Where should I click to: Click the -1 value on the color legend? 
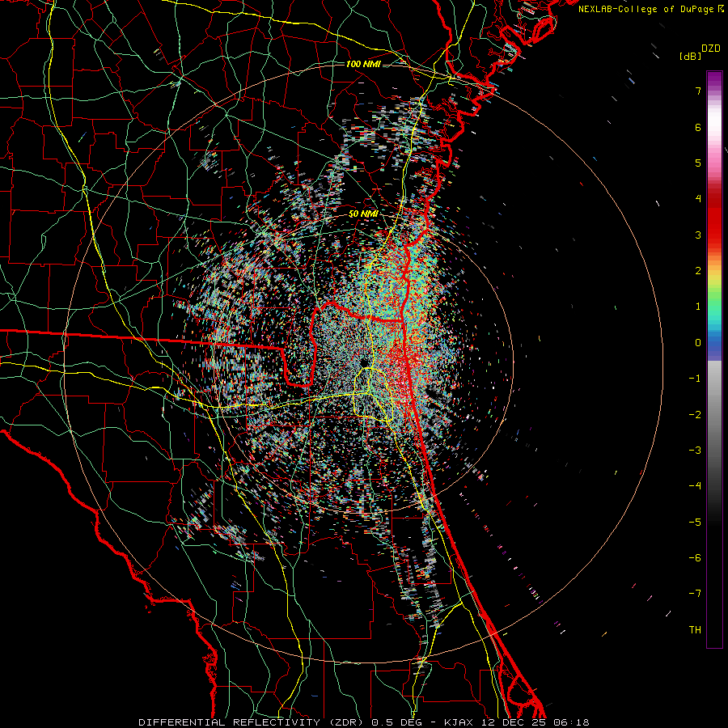pos(695,379)
